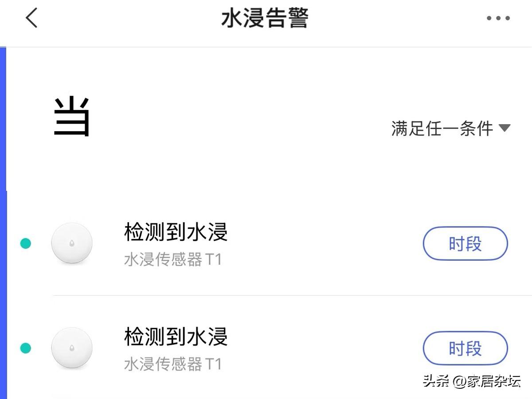532x399 pixels.
Task: Click the blue vertical bar on left edge
Action: pyautogui.click(x=3, y=222)
